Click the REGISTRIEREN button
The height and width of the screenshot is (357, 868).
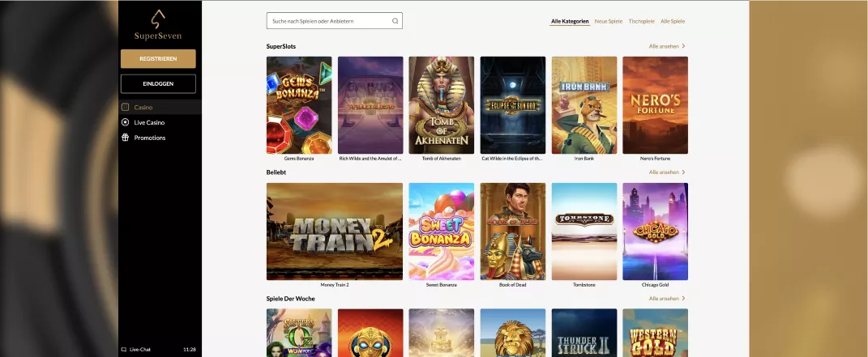point(158,58)
